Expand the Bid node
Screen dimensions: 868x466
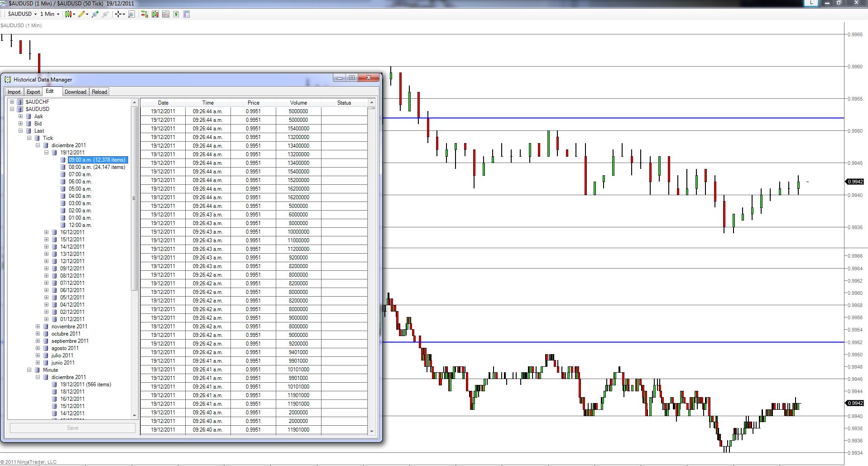[20, 124]
